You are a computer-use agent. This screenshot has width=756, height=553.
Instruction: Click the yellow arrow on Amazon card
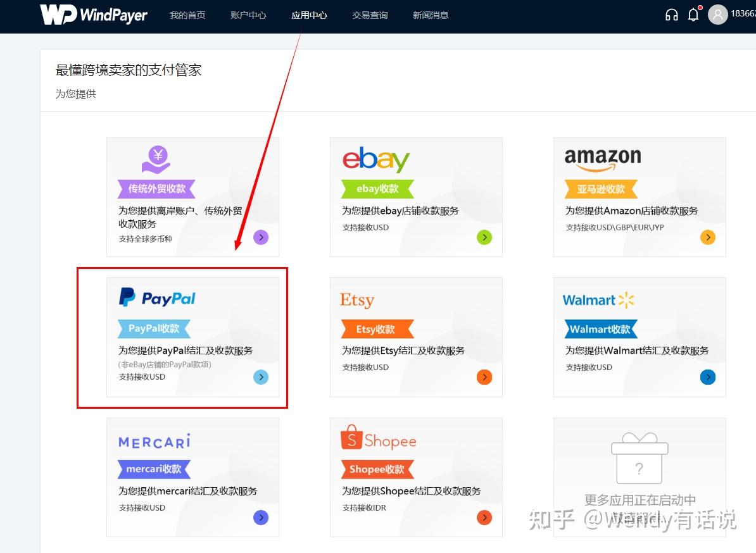coord(707,237)
